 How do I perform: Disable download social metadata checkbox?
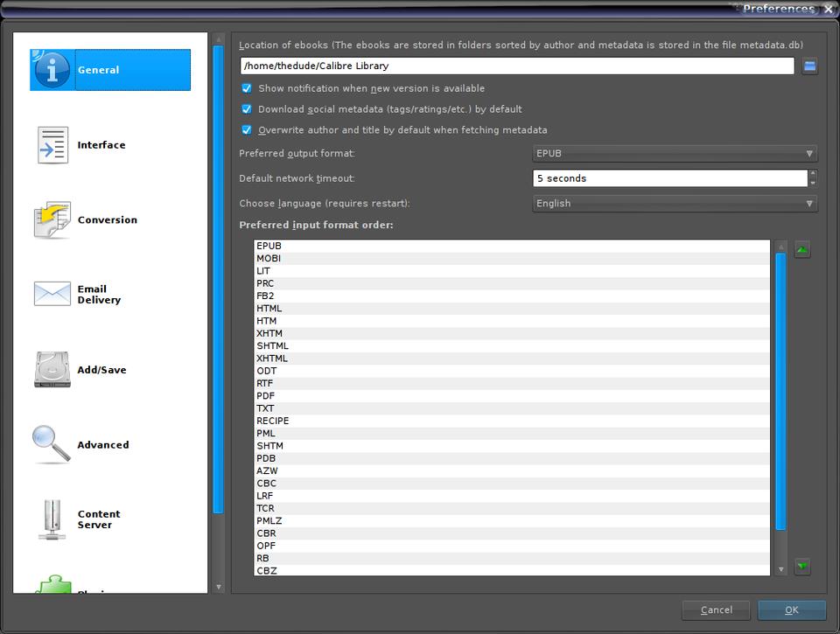tap(247, 109)
